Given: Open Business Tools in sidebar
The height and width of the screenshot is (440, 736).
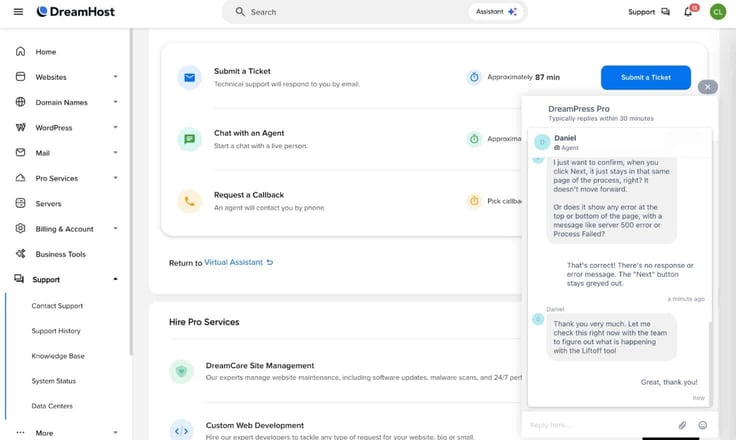Looking at the screenshot, I should [x=61, y=254].
